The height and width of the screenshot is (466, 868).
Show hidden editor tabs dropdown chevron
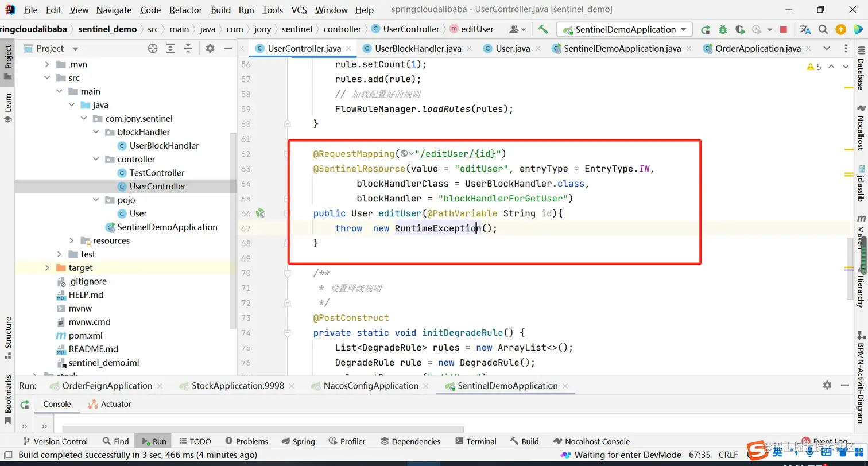827,49
